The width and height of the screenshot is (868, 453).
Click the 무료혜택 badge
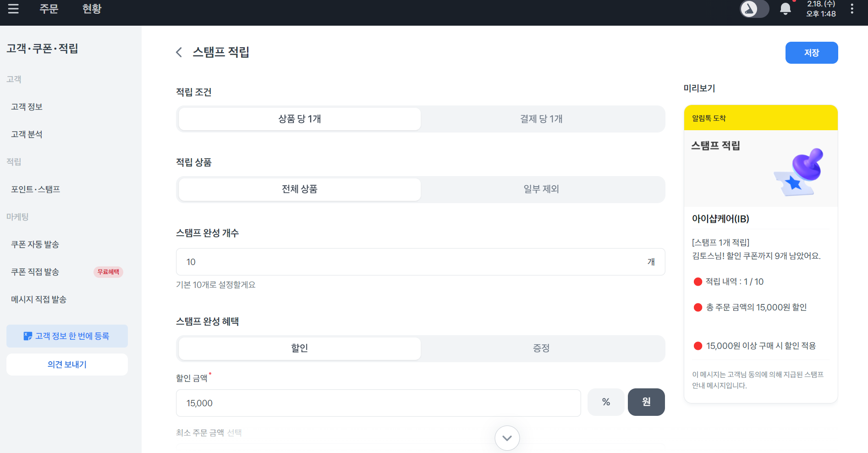tap(108, 272)
